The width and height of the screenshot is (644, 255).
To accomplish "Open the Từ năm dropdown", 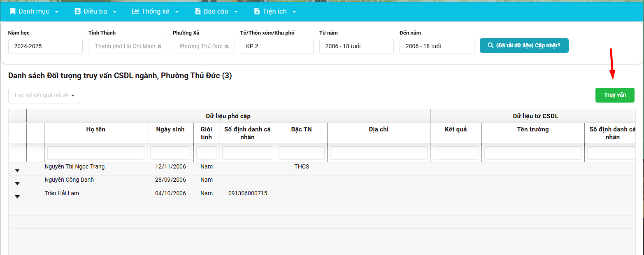I will [356, 46].
